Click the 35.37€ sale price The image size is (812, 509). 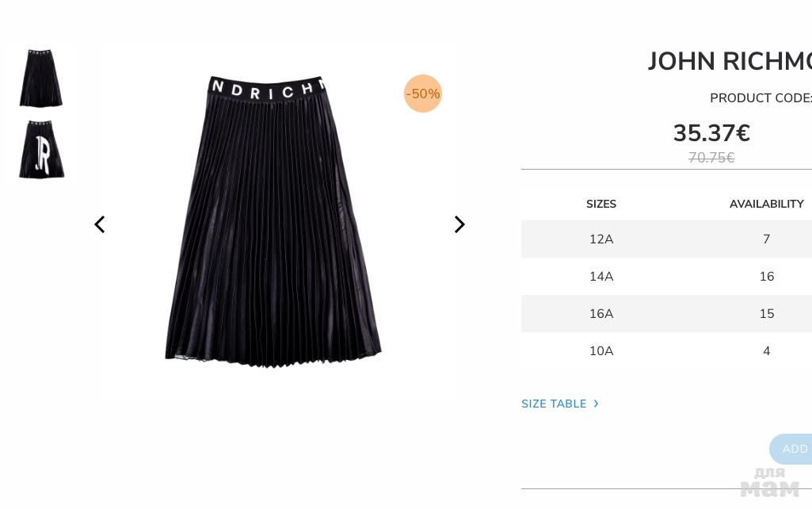pyautogui.click(x=711, y=133)
